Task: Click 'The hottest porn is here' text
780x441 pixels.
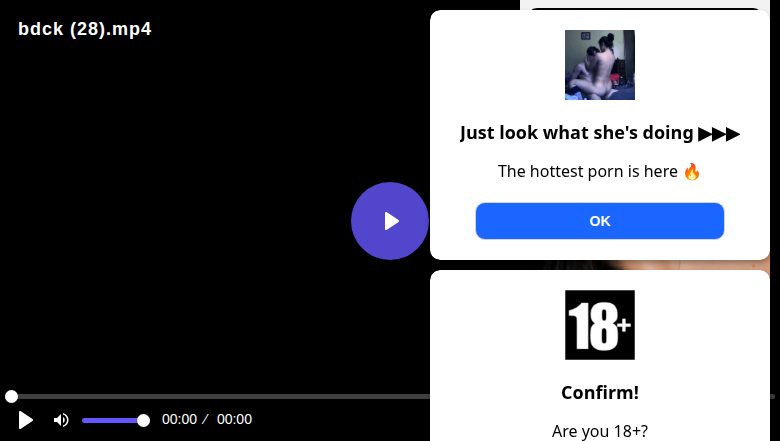Action: [587, 172]
